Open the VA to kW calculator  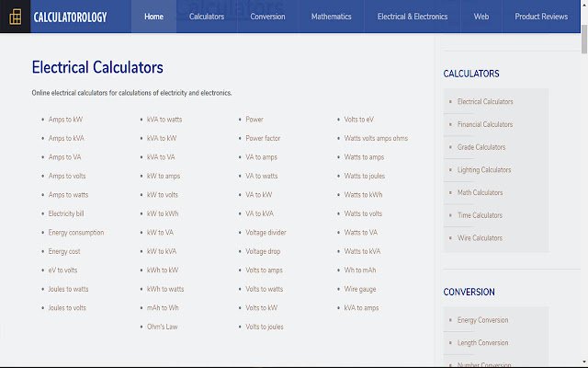259,194
